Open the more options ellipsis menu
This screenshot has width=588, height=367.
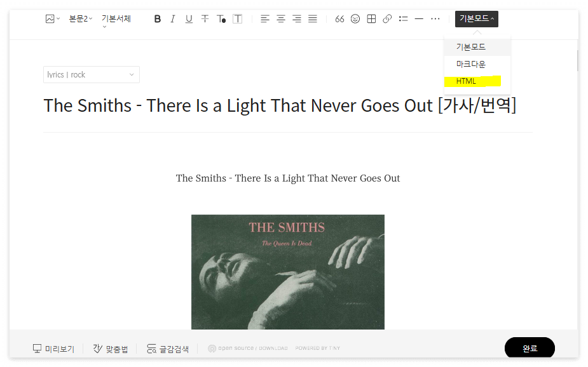pyautogui.click(x=435, y=18)
